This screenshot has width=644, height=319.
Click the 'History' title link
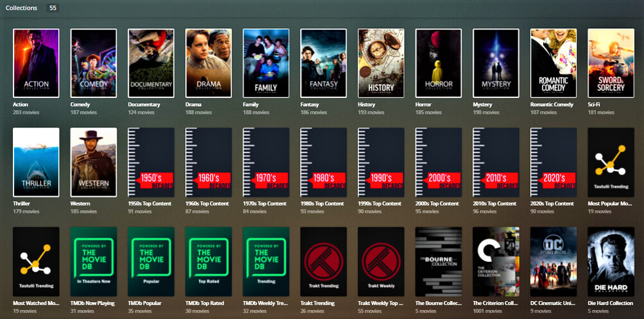pos(366,104)
